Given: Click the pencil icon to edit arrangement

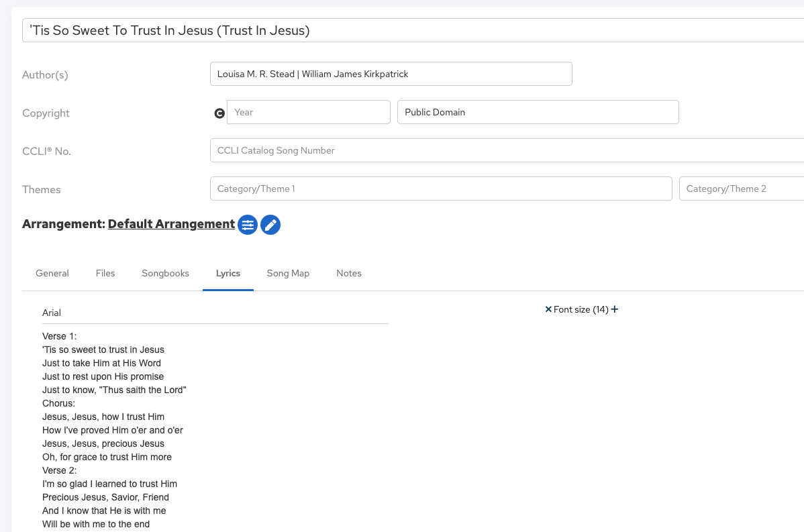Looking at the screenshot, I should pos(270,225).
